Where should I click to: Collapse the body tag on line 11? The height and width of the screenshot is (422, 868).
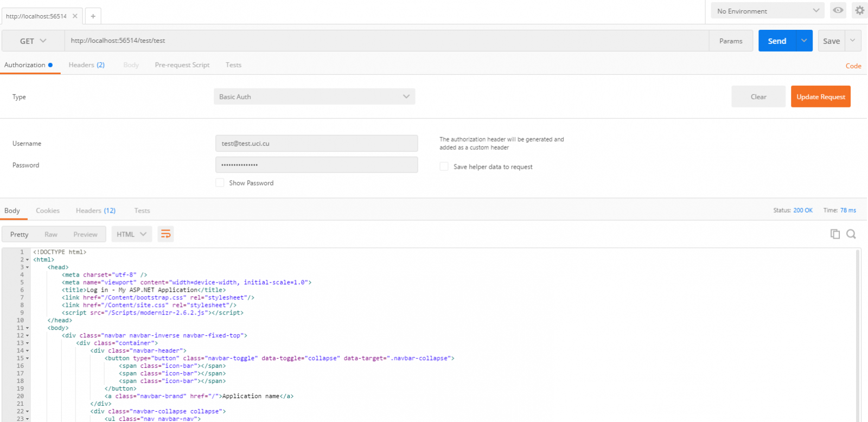pyautogui.click(x=28, y=328)
